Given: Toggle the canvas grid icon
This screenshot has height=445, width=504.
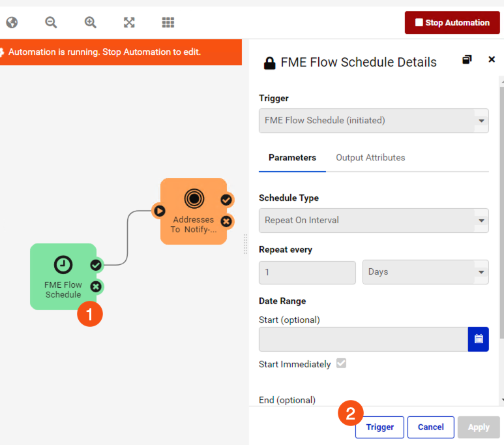Looking at the screenshot, I should tap(168, 23).
